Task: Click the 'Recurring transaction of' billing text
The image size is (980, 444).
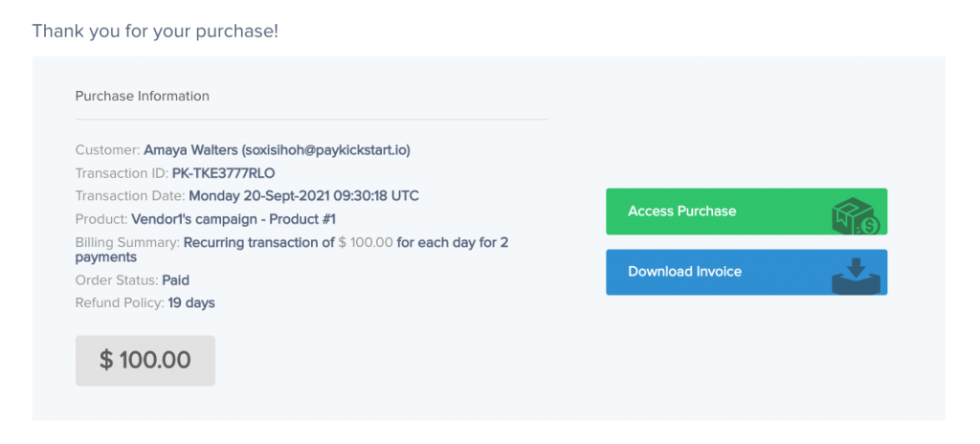Action: pos(258,242)
